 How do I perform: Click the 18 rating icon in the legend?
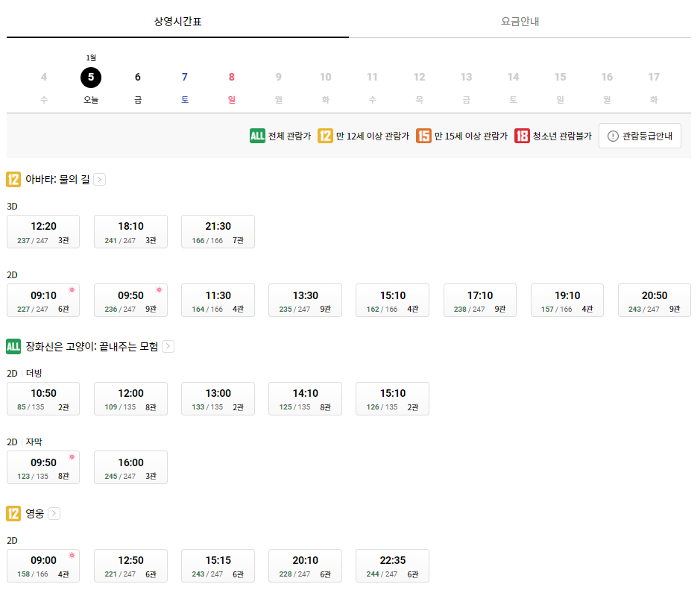point(522,136)
